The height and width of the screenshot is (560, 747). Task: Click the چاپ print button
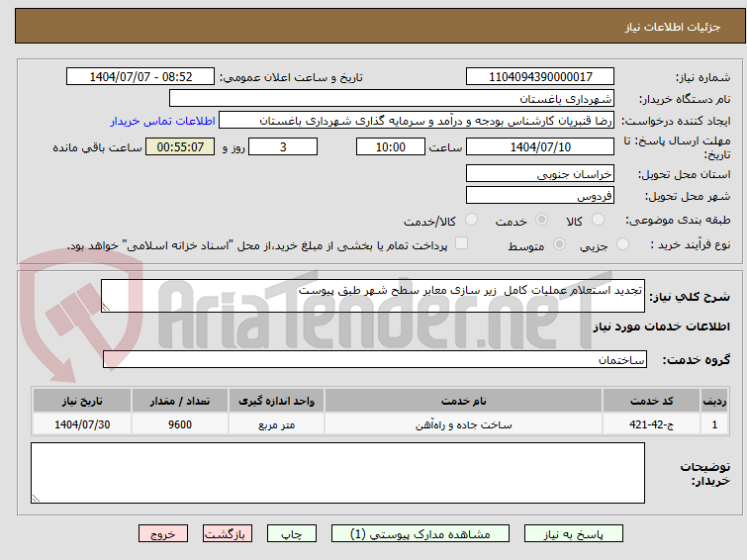292,534
